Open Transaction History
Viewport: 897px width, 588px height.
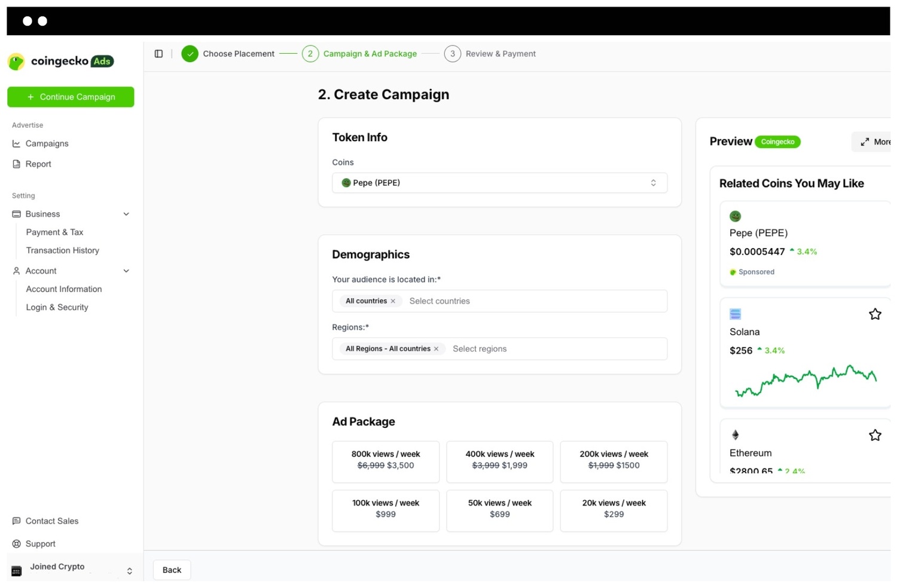(x=62, y=250)
